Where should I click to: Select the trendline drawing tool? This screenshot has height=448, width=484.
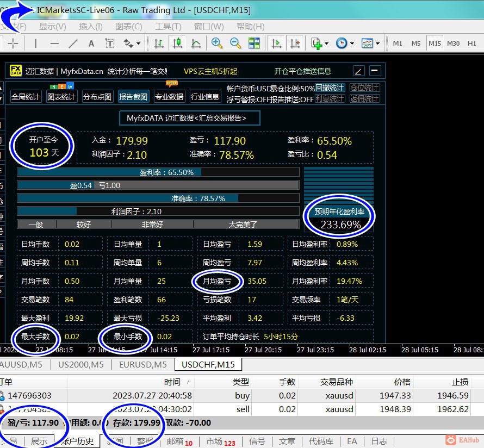point(73,43)
